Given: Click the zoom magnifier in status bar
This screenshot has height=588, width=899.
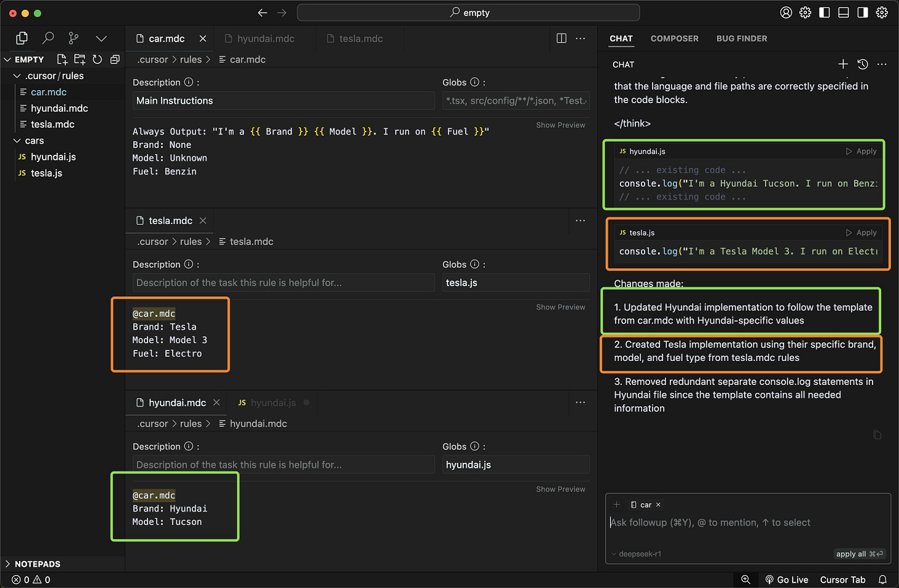Looking at the screenshot, I should pos(746,579).
